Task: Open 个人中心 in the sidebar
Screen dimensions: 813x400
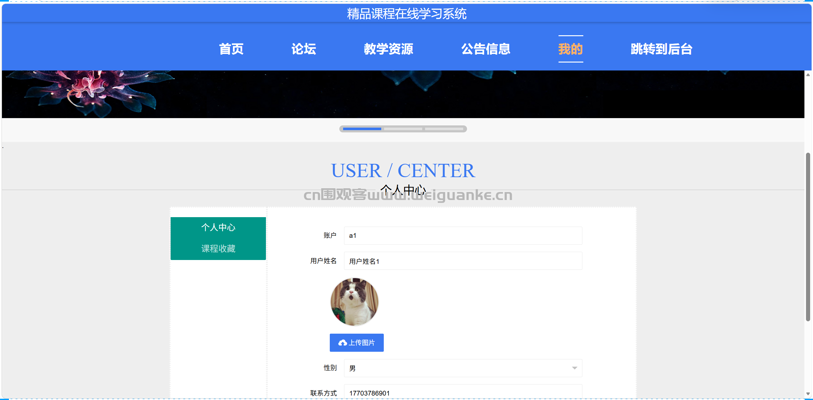Action: coord(218,227)
